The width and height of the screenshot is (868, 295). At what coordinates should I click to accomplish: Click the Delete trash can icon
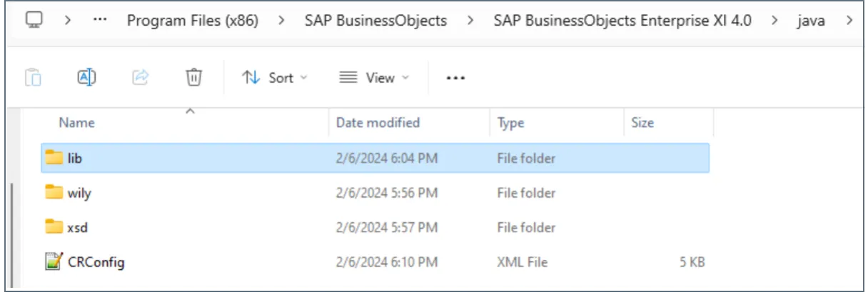[x=193, y=77]
